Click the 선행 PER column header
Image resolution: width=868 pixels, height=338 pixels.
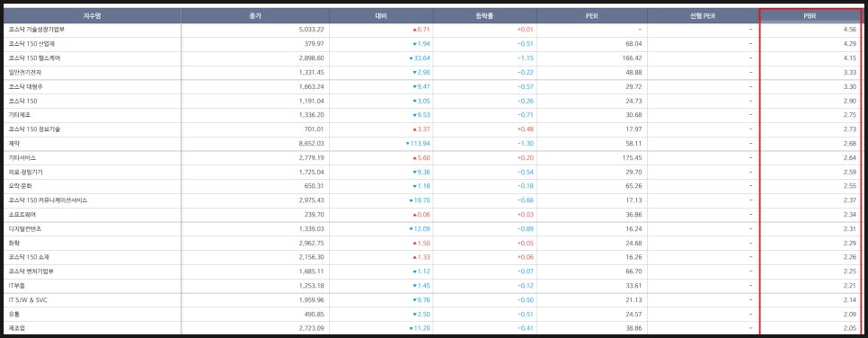coord(703,16)
